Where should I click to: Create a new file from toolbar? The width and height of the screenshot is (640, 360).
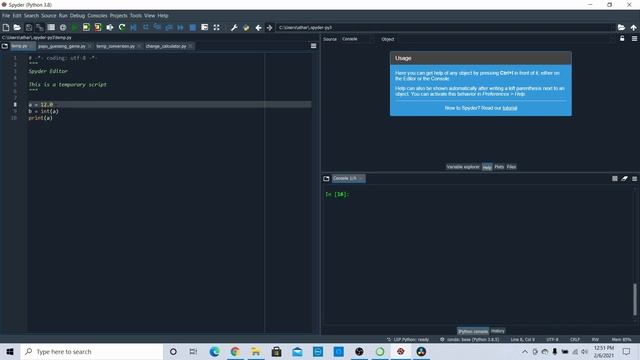coord(6,27)
